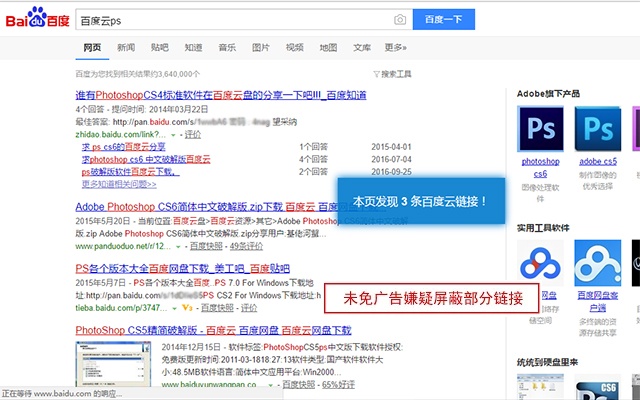This screenshot has height=400, width=640.
Task: Click the zhidao.baidu.com/link green URL
Action: click(x=121, y=135)
